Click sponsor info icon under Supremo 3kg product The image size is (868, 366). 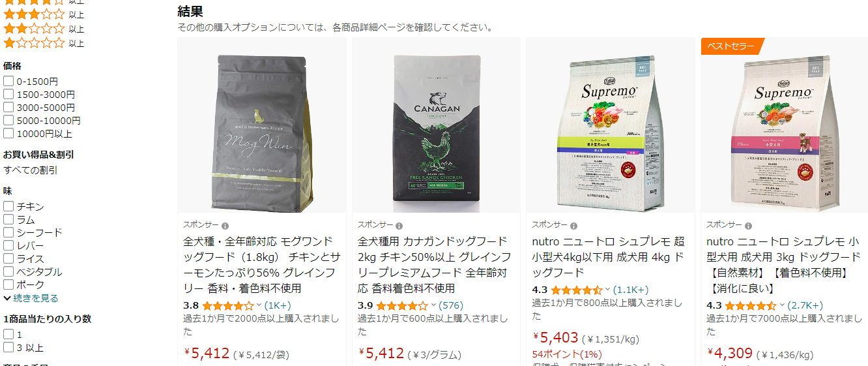749,226
